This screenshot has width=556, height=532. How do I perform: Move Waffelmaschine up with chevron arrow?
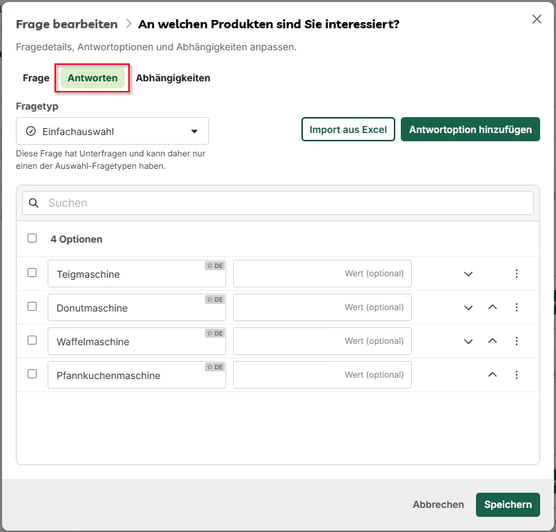(492, 341)
